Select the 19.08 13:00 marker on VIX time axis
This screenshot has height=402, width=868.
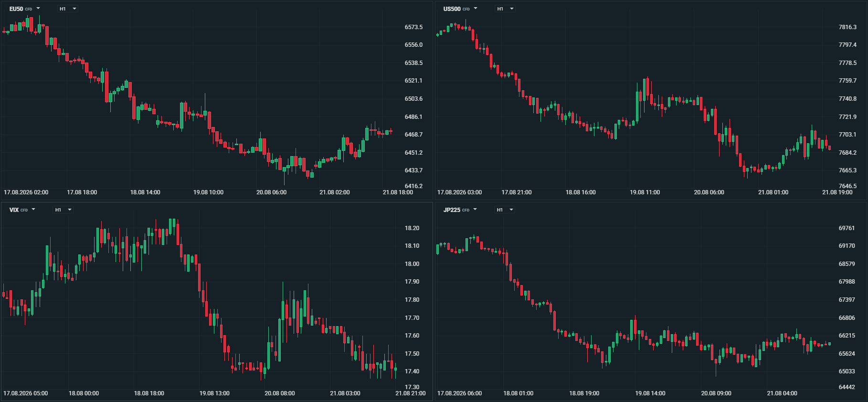pyautogui.click(x=214, y=393)
